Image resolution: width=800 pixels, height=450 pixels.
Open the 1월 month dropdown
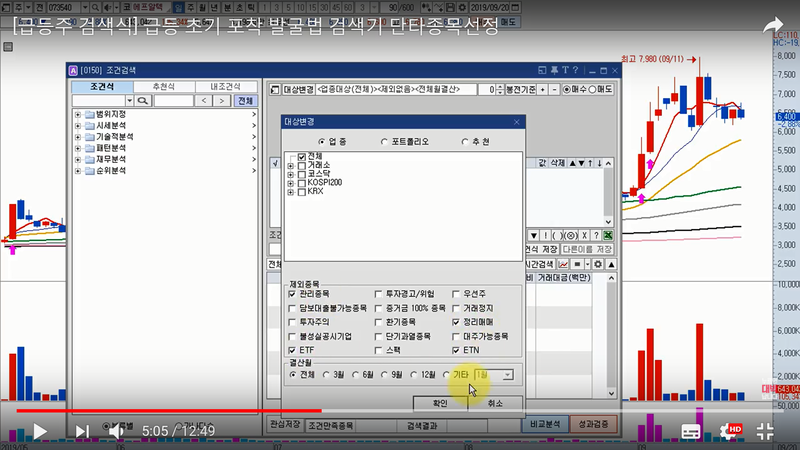coord(507,375)
